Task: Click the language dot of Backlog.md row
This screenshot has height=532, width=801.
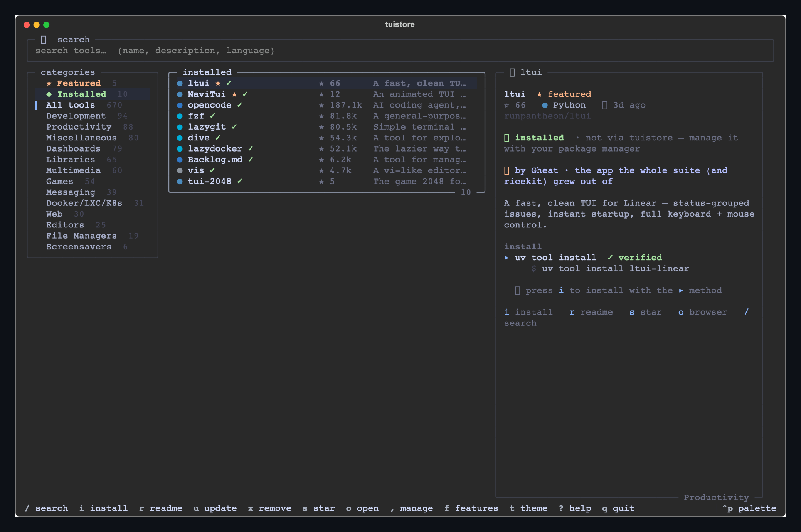Action: point(180,160)
